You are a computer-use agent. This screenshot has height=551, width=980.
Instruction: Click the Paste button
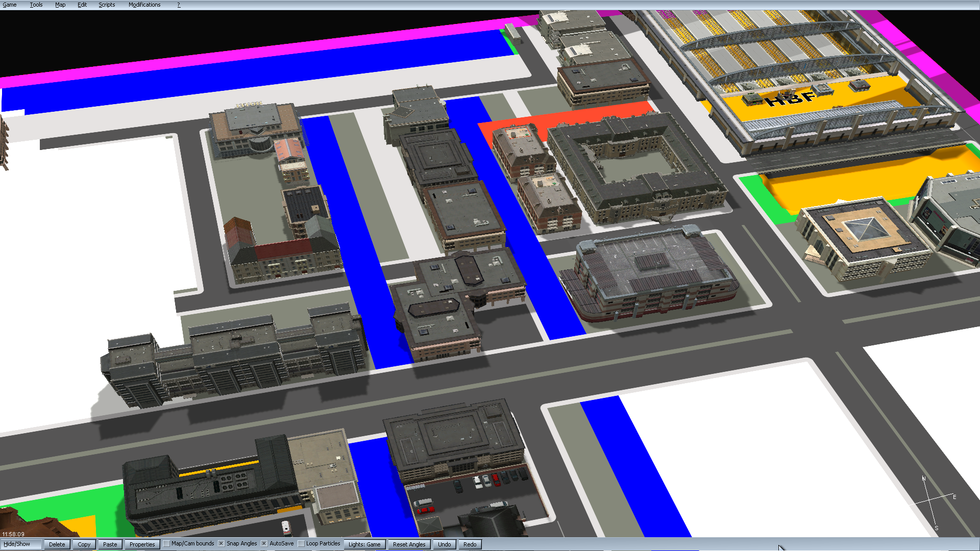tap(110, 544)
